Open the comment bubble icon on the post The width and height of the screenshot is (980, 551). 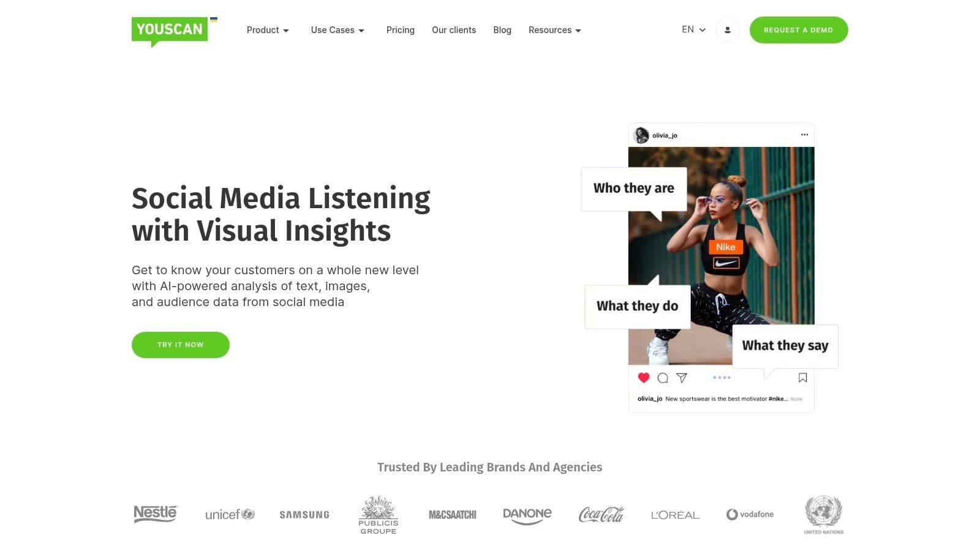663,378
